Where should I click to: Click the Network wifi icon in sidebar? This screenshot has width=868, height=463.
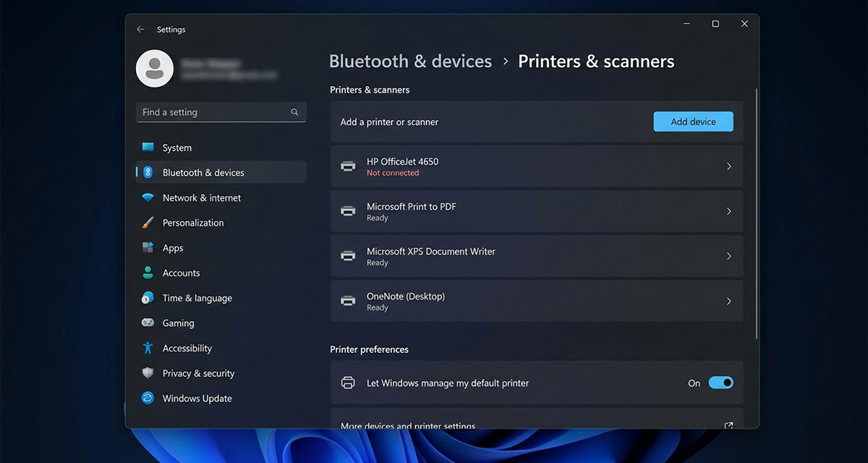click(148, 197)
